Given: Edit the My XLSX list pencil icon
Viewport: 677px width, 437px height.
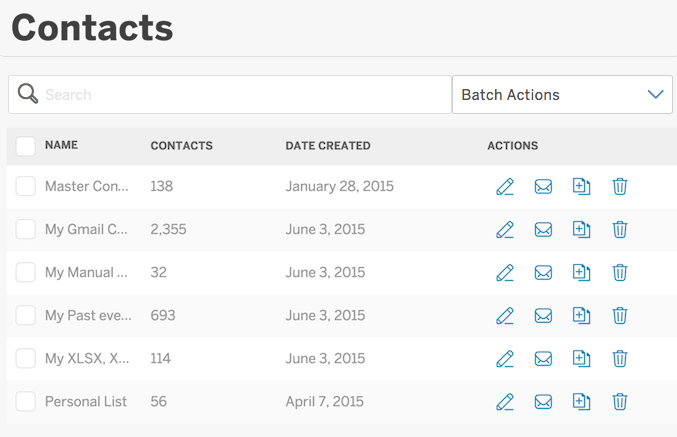Looking at the screenshot, I should tap(505, 359).
